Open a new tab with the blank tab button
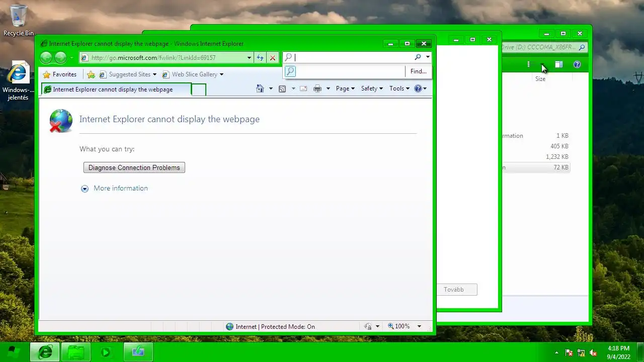The image size is (644, 362). (x=199, y=89)
